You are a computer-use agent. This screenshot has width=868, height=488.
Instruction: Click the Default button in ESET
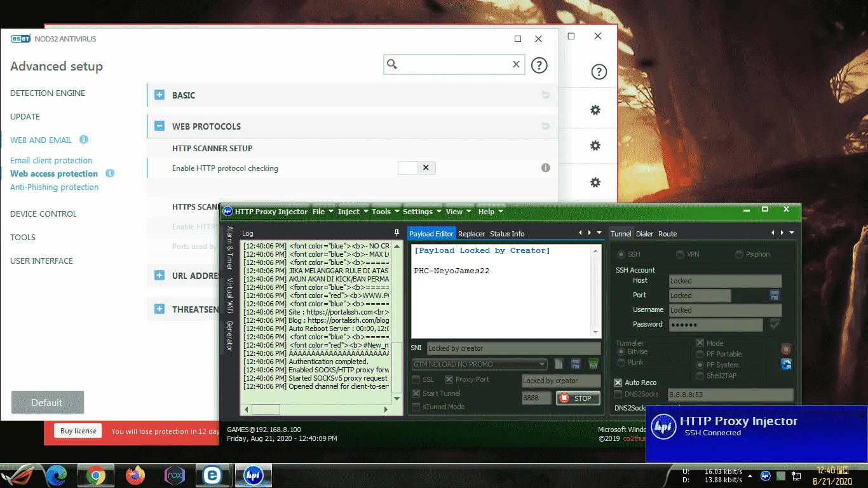tap(48, 402)
